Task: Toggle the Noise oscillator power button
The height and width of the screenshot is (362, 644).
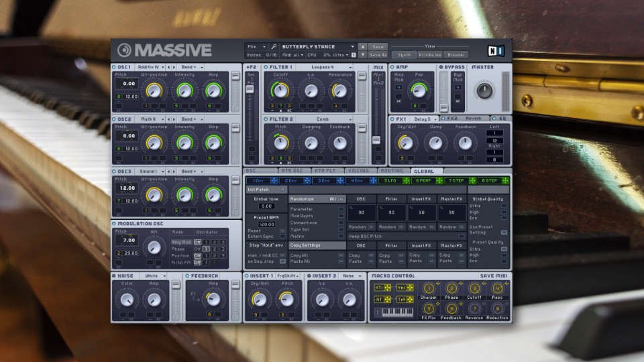Action: pyautogui.click(x=114, y=276)
